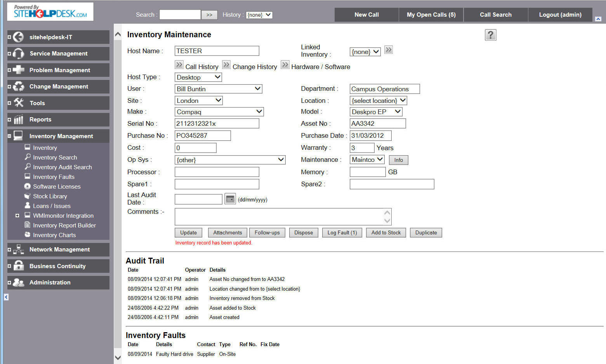The image size is (606, 364).
Task: Click the sitehelpdesk-IT back arrow icon
Action: pos(18,37)
